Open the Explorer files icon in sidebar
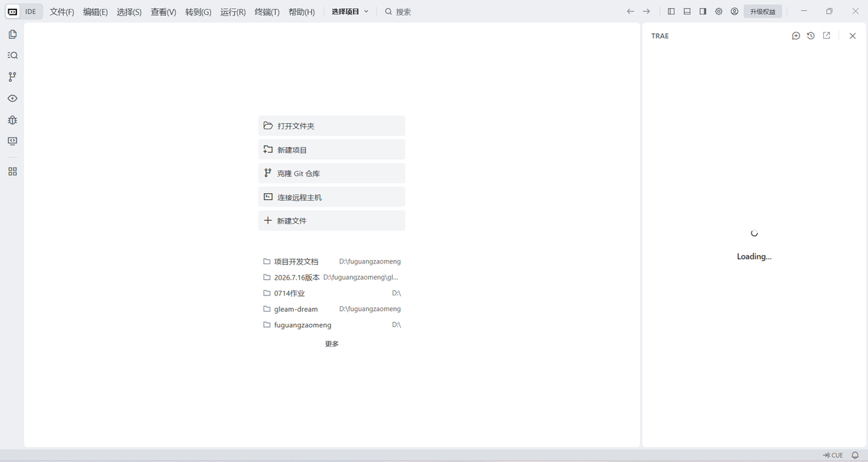The image size is (868, 462). tap(12, 35)
